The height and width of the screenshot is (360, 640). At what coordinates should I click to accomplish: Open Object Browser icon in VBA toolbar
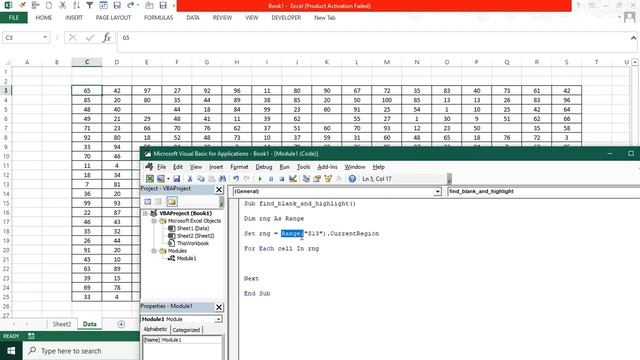pos(328,179)
